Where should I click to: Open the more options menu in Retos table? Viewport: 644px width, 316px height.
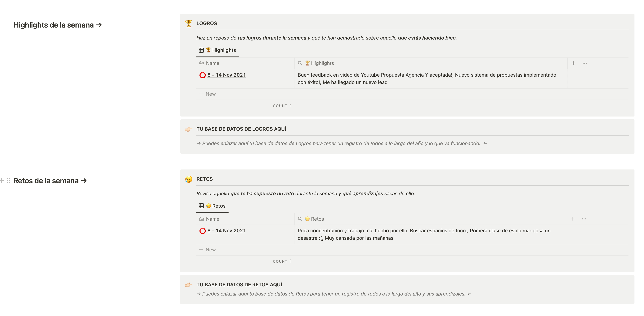584,219
